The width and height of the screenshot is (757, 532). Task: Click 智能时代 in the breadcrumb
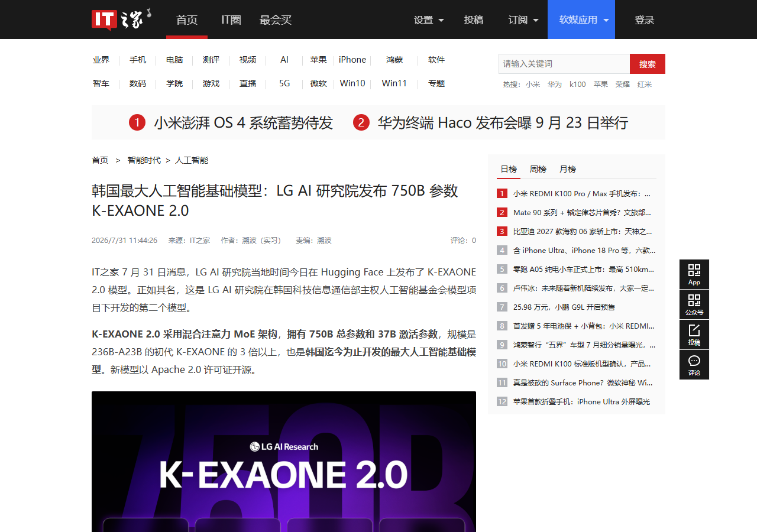[x=144, y=160]
